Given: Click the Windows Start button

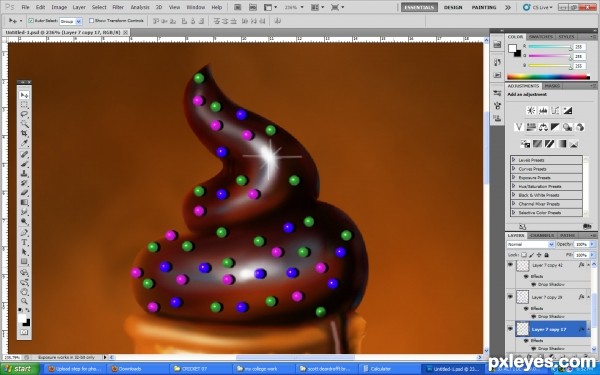Looking at the screenshot, I should pyautogui.click(x=19, y=369).
